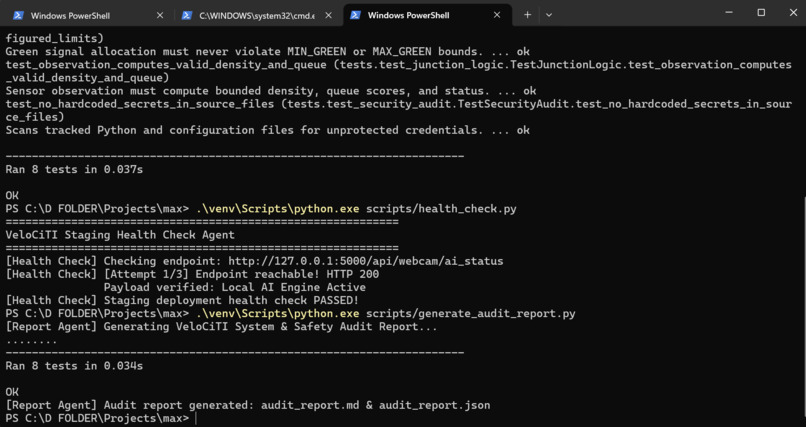Click the scripts/generate_audit_report.py command argument

tap(470, 313)
